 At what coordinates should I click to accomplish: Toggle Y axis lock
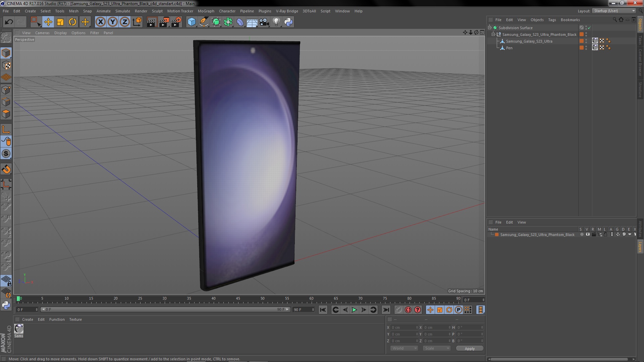click(113, 22)
